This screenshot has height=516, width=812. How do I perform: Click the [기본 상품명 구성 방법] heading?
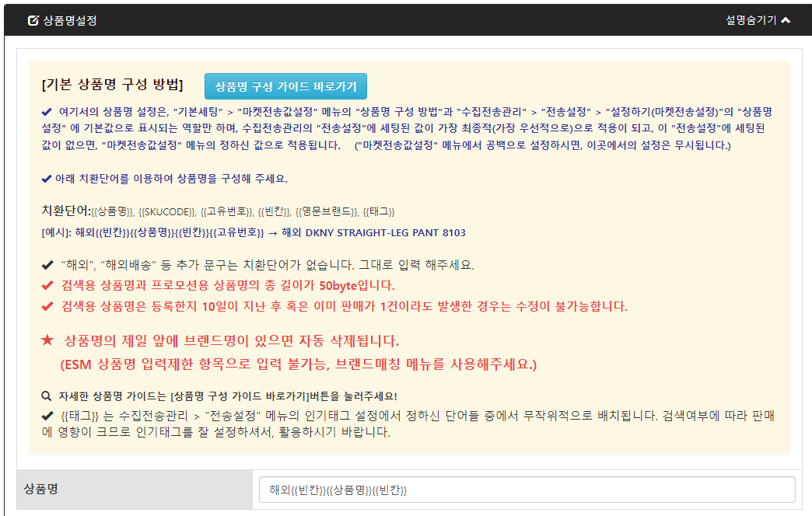112,84
